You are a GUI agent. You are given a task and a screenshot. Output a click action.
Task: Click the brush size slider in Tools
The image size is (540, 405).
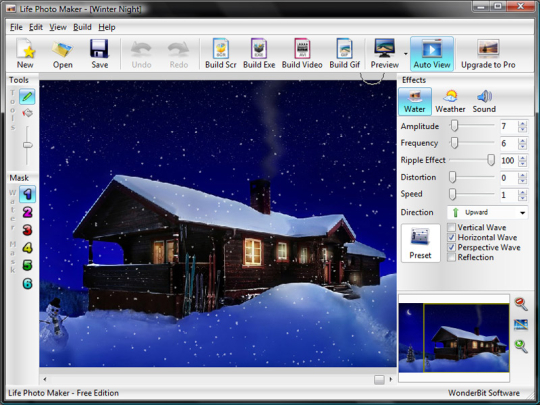pos(27,145)
